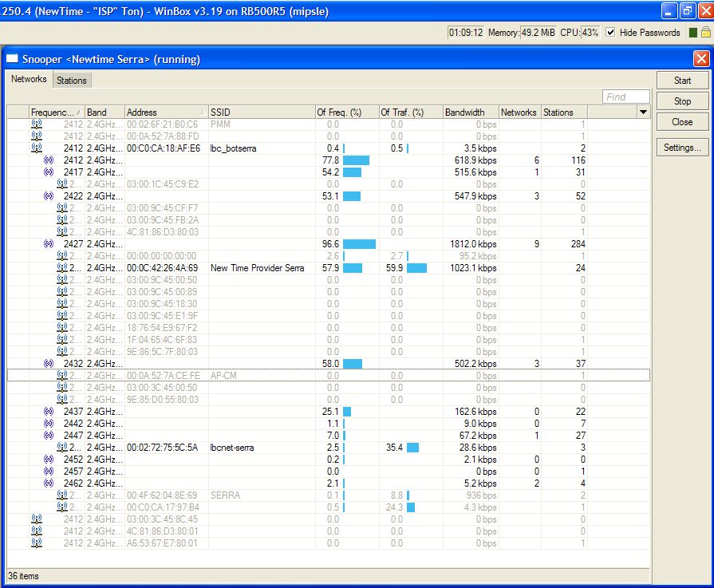Screen dimensions: 714x588
Task: Sort by the SSID column header
Action: (262, 112)
